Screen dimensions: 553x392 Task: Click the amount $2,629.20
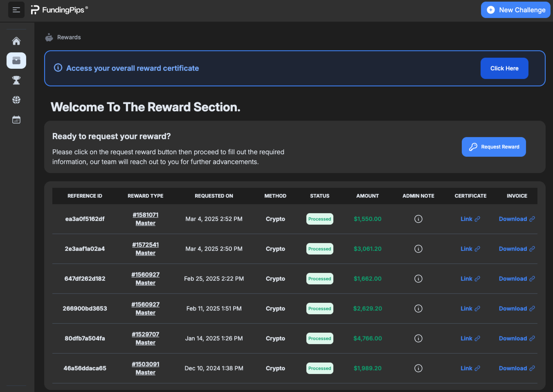(x=368, y=309)
